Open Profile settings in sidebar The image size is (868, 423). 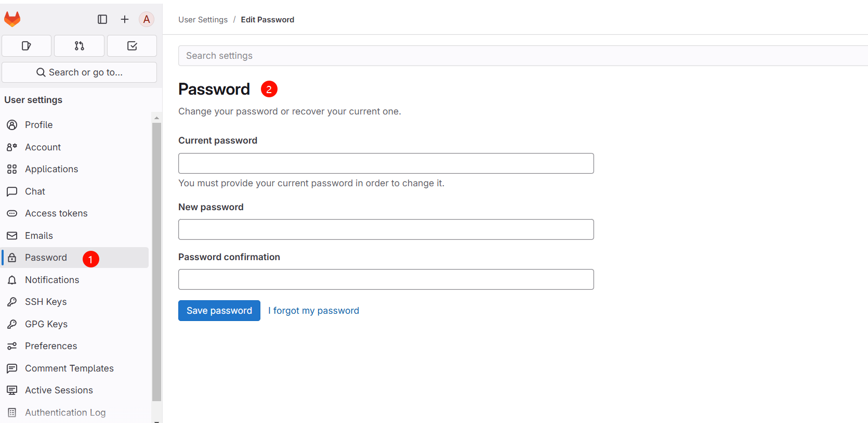tap(38, 125)
